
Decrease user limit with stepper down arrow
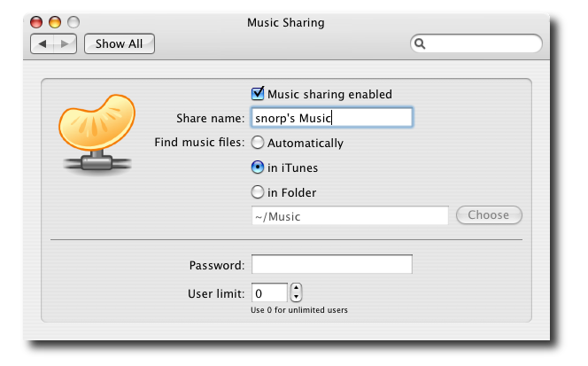tap(297, 297)
